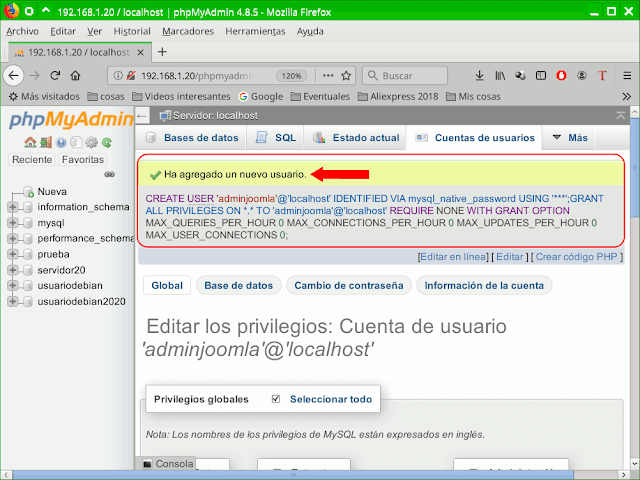Open the Herramientas menu

click(255, 31)
